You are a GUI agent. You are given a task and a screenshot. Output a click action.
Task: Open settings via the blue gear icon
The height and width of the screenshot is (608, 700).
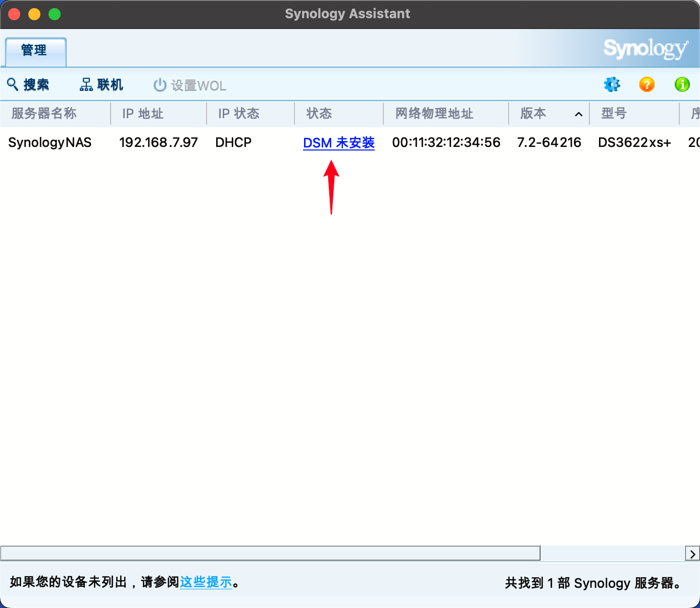click(x=612, y=84)
